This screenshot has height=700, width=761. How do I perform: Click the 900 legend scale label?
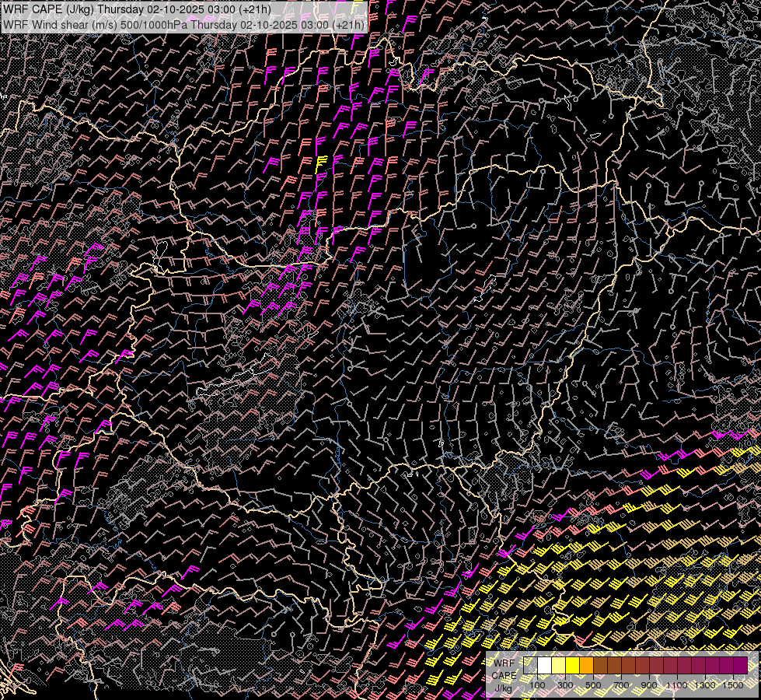[x=650, y=685]
